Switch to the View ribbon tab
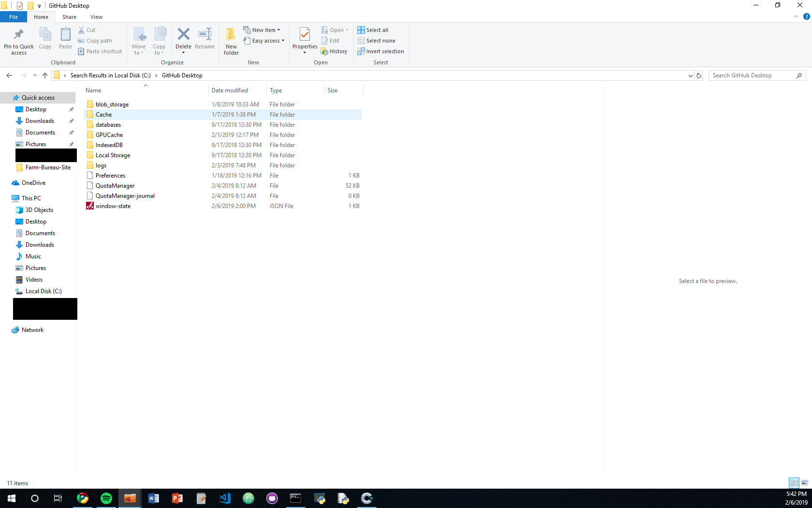812x508 pixels. point(96,17)
